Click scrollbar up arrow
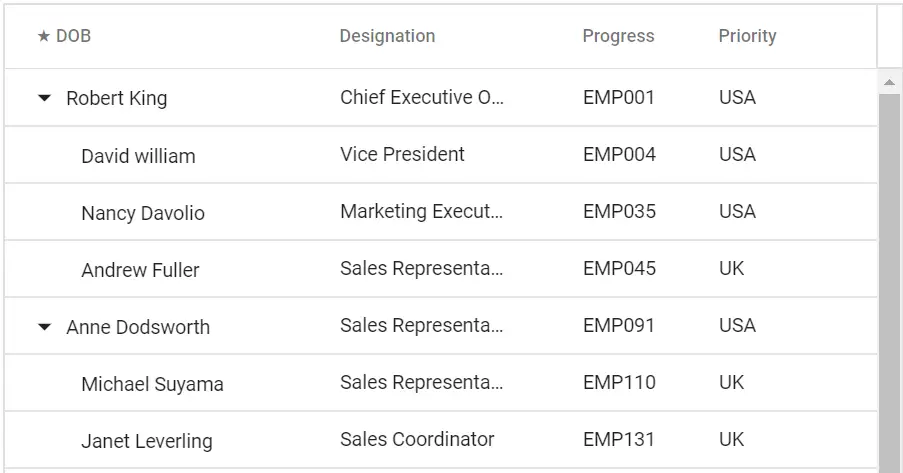The height and width of the screenshot is (473, 903). click(x=889, y=82)
